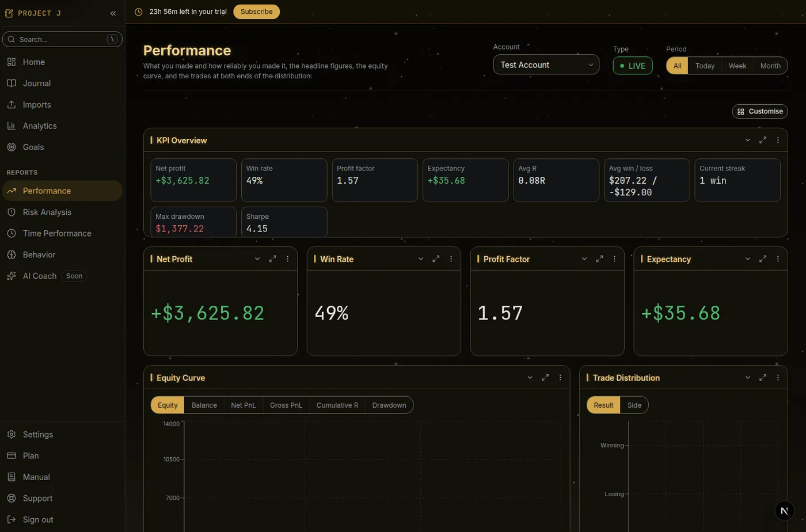Viewport: 806px width, 532px height.
Task: Click the Risk Analysis shield icon
Action: 12,212
